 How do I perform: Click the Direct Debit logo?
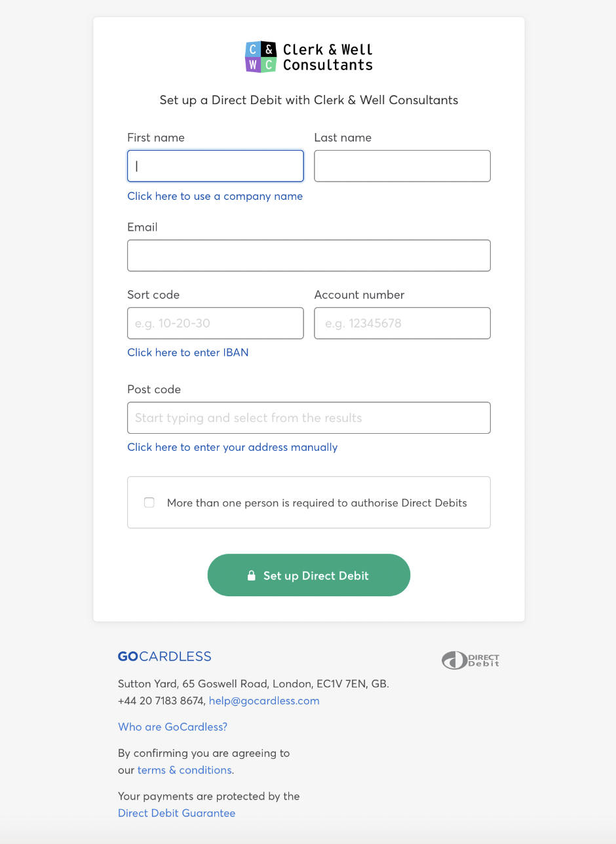tap(471, 660)
